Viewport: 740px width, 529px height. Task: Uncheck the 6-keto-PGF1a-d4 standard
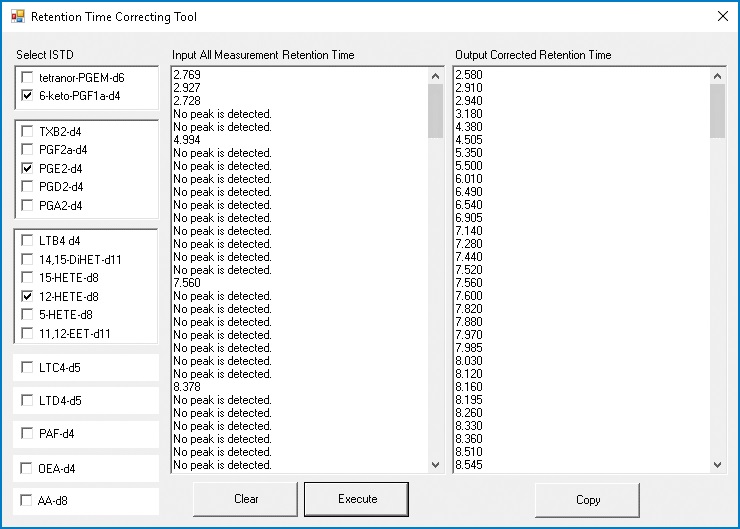click(27, 95)
